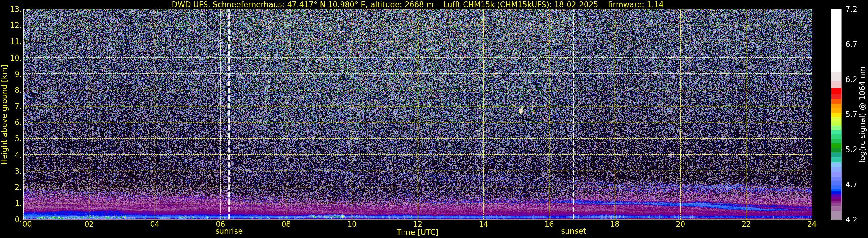Click the time axis tick '08'
This screenshot has height=238, width=868.
pyautogui.click(x=286, y=224)
